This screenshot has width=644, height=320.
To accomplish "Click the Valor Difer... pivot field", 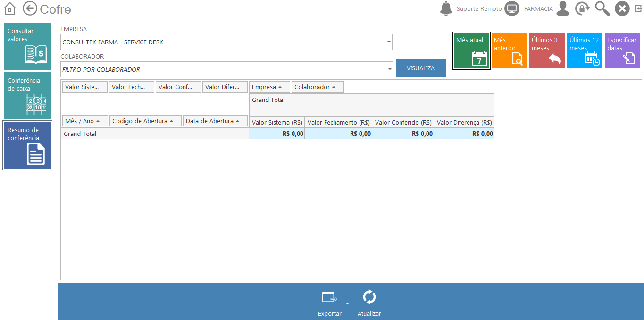I will [225, 87].
